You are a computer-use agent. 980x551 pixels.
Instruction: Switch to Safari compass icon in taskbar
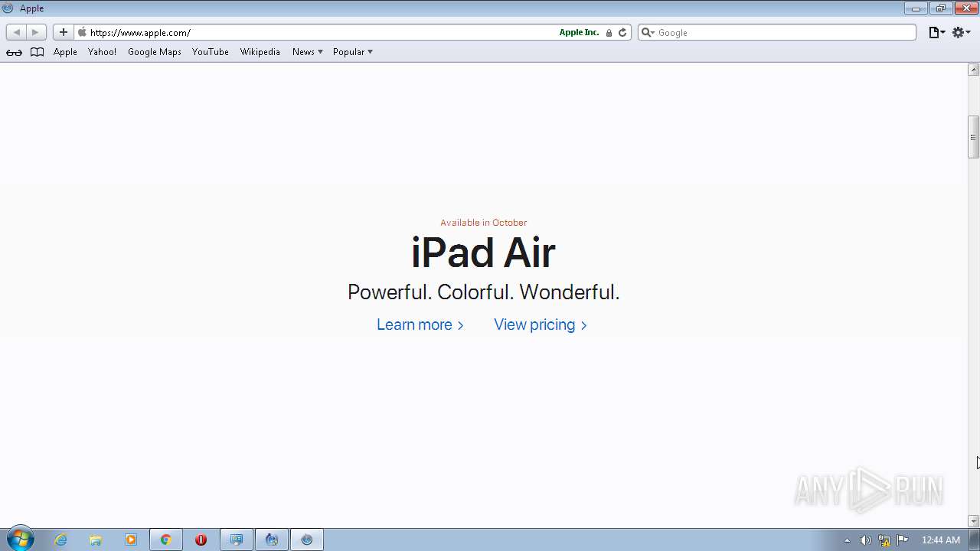coord(307,540)
